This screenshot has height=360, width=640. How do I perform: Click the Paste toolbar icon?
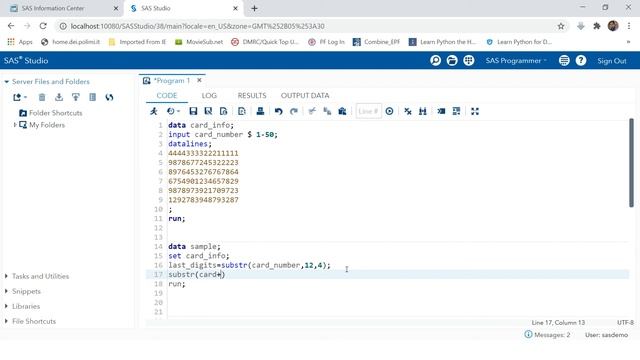coord(342,111)
